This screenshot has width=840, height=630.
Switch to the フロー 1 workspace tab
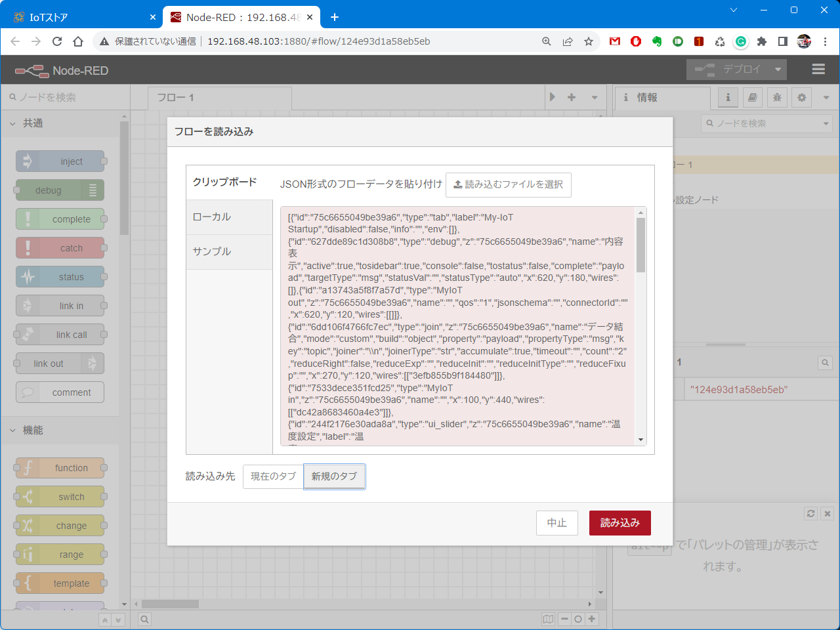click(x=219, y=97)
